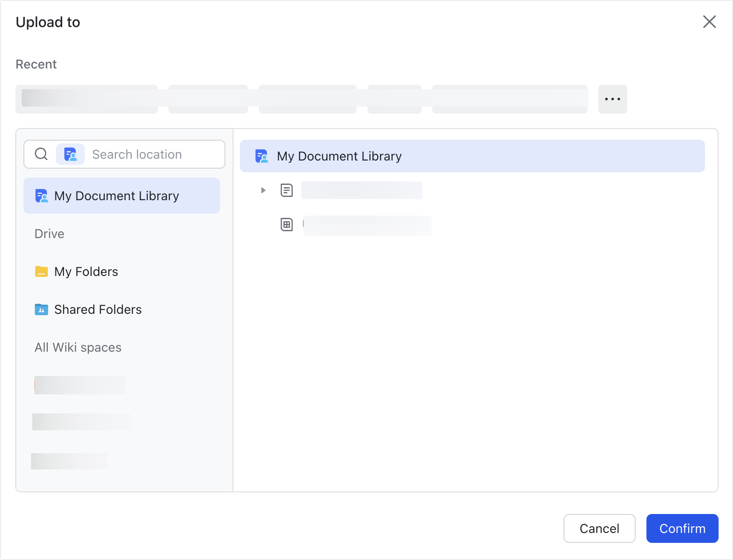Click the spreadsheet icon in the library tree
This screenshot has width=733, height=560.
click(x=286, y=225)
